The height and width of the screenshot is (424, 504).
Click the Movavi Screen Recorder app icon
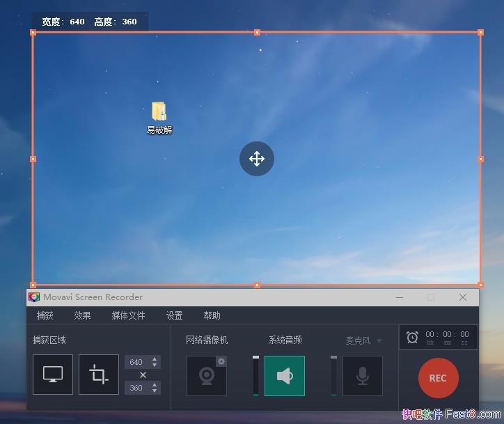[x=33, y=297]
